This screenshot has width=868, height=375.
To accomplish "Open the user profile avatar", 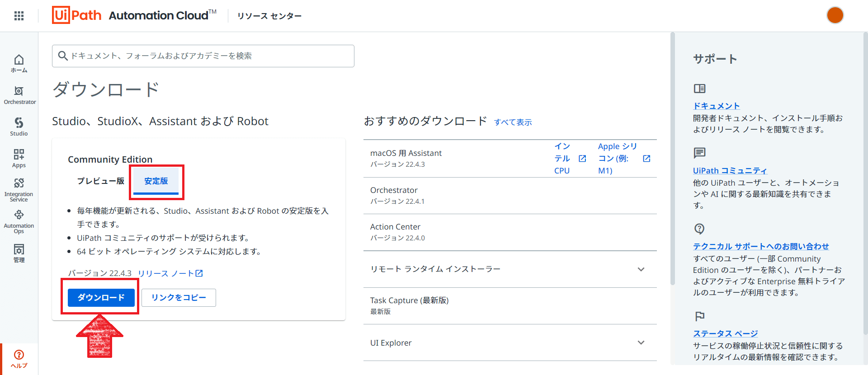I will (x=835, y=15).
